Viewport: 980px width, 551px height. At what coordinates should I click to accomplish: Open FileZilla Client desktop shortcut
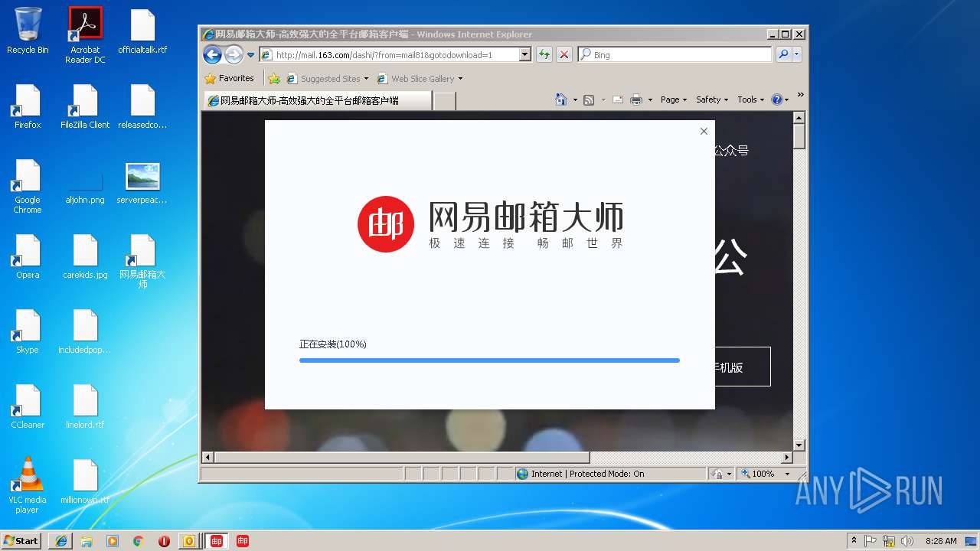tap(85, 106)
